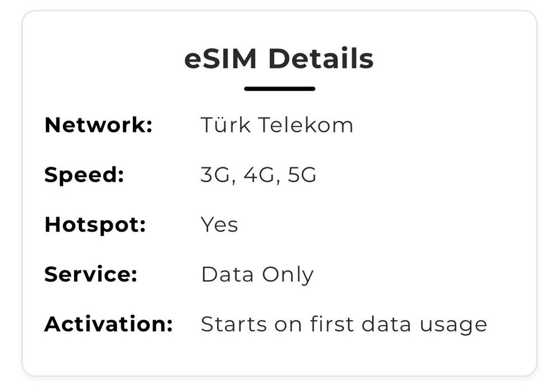This screenshot has width=559, height=392.
Task: Click the "Network:" label
Action: [x=98, y=125]
